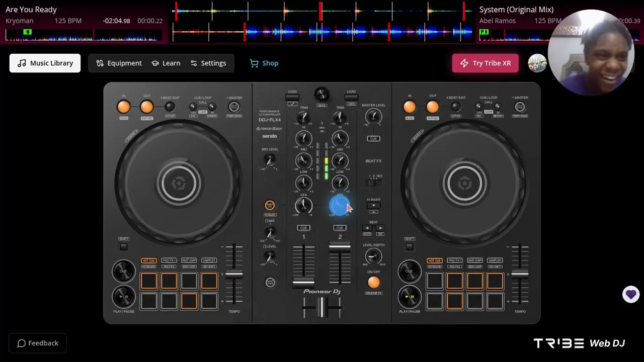644x362 pixels.
Task: Follow the Shop link
Action: (264, 63)
